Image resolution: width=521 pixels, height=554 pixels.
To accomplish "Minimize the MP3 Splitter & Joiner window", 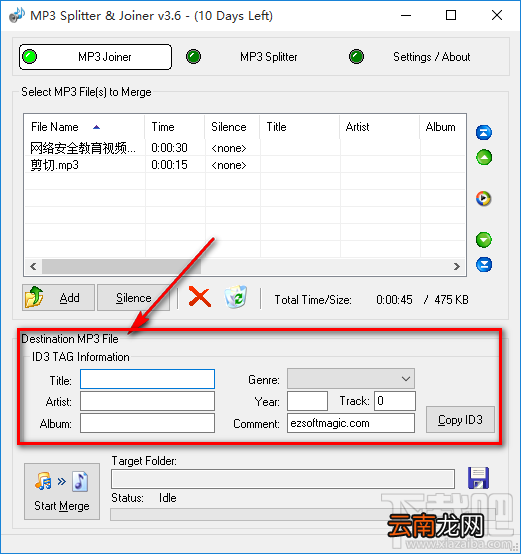I will coord(406,15).
